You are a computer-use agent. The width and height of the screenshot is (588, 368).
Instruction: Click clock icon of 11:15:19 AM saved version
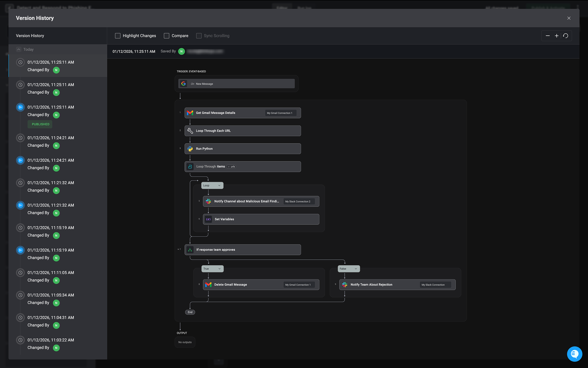click(20, 228)
